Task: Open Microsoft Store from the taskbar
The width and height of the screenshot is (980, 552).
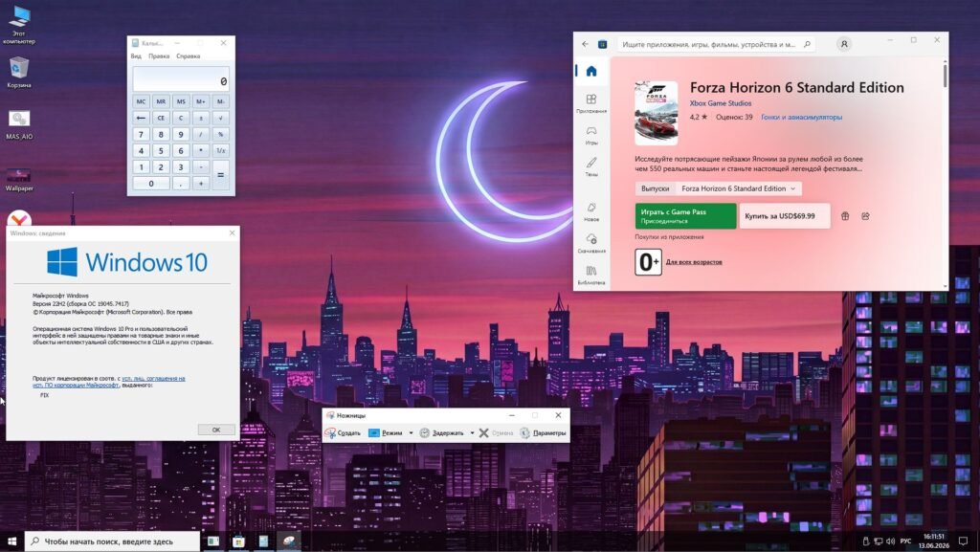Action: (238, 541)
